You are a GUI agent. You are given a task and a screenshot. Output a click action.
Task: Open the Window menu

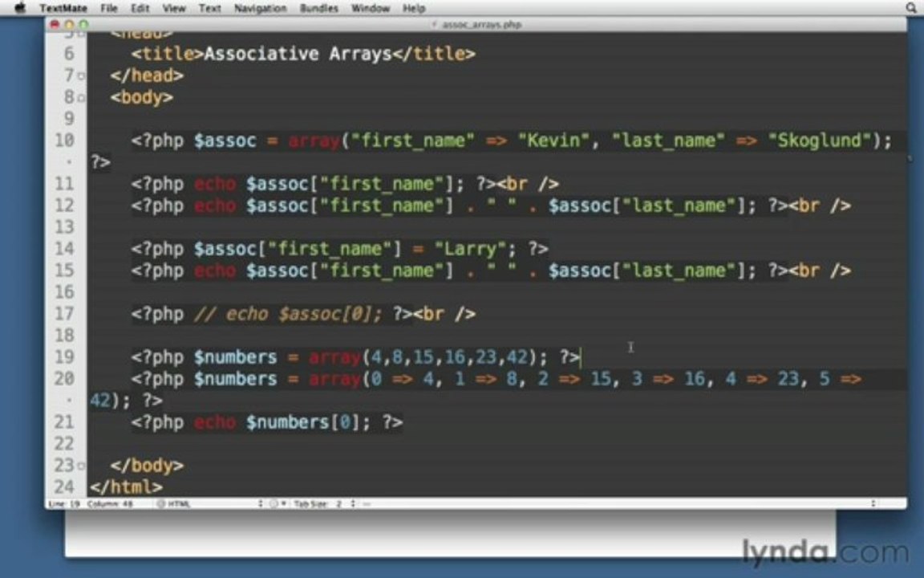click(371, 8)
